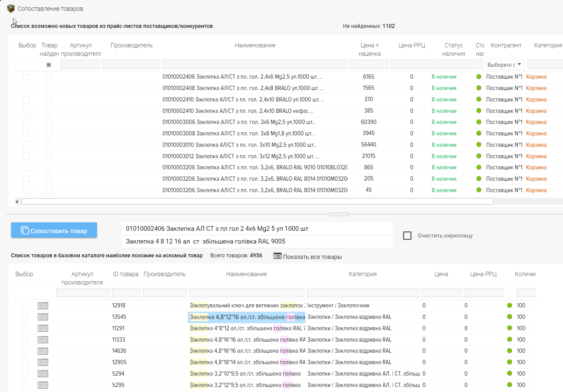This screenshot has height=392, width=563.
Task: Click horizontal scrollbar left arrow of upper table
Action: point(17,202)
